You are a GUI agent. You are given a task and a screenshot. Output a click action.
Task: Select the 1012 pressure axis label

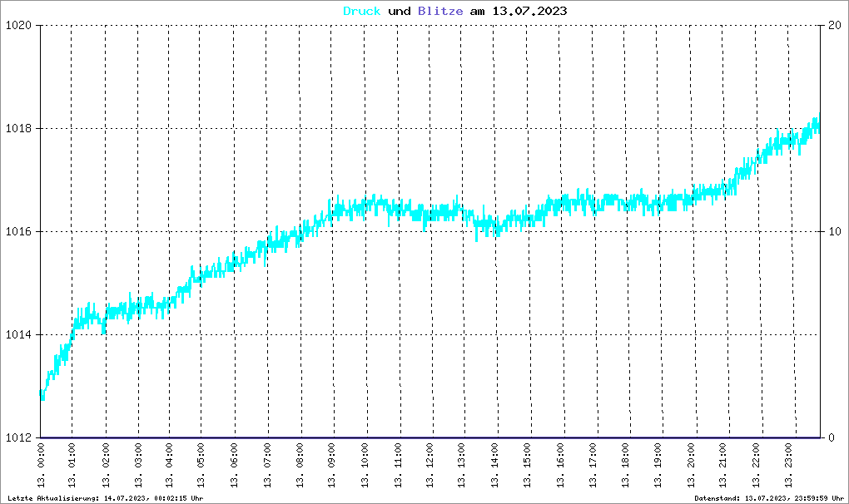pyautogui.click(x=17, y=437)
